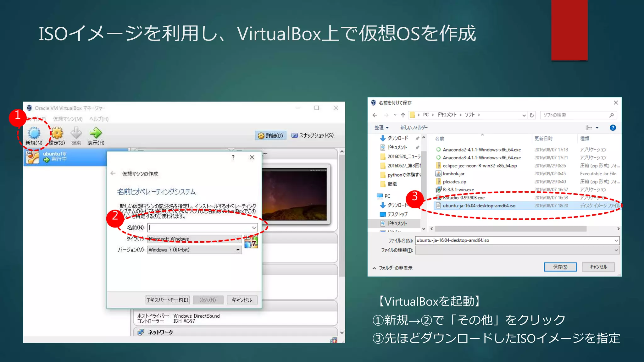
Task: Expand the address bar history dropdown
Action: 524,115
